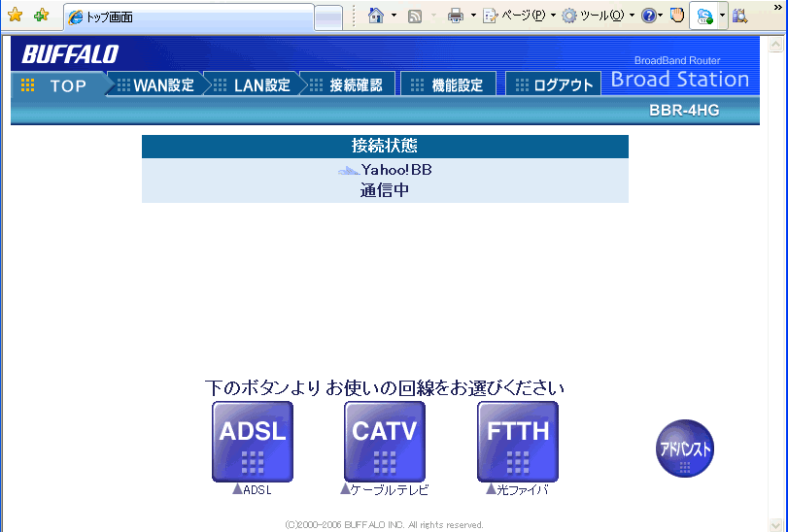Select the TOP navigation tab
The height and width of the screenshot is (532, 788).
pos(59,85)
